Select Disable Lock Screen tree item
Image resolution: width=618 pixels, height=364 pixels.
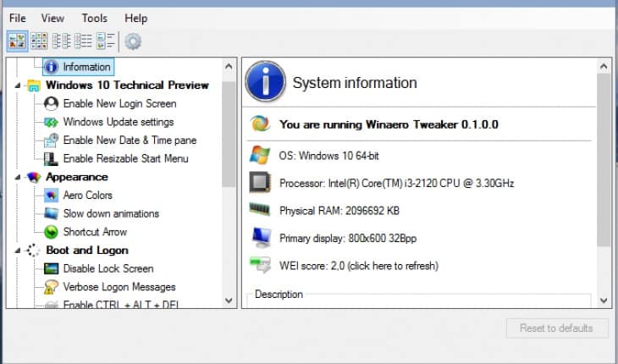pos(108,268)
